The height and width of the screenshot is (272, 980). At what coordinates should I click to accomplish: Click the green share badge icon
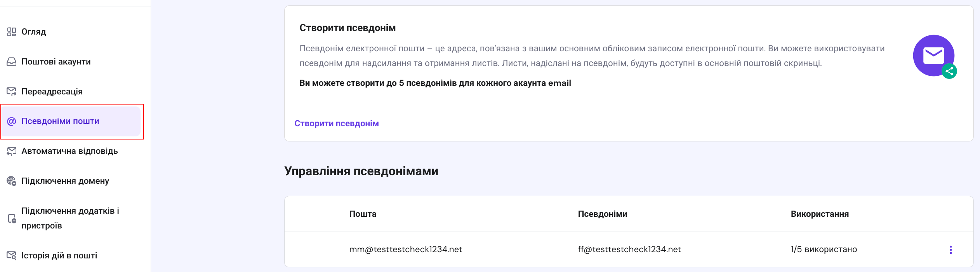click(949, 71)
